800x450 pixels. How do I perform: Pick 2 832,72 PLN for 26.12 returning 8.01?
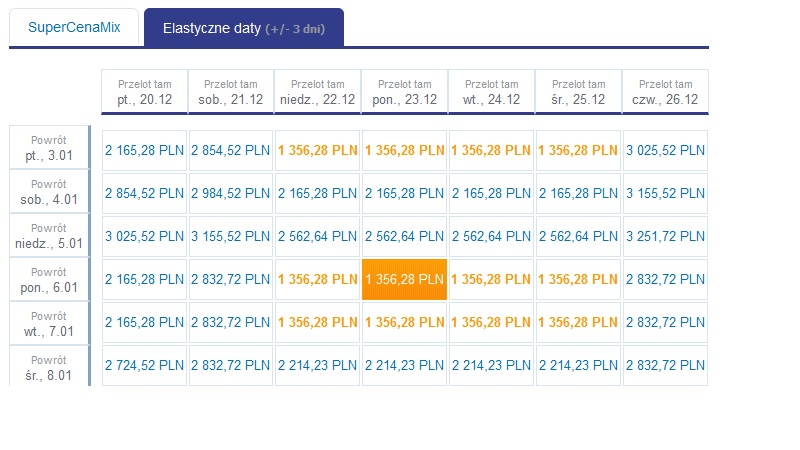[x=665, y=365]
